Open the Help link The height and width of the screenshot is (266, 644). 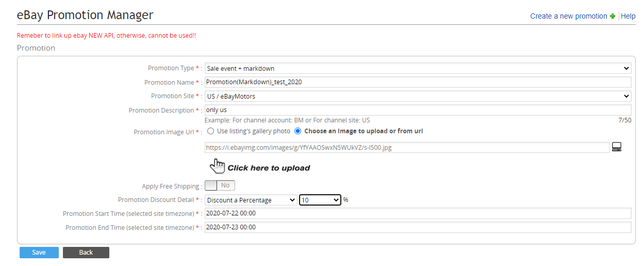click(628, 16)
